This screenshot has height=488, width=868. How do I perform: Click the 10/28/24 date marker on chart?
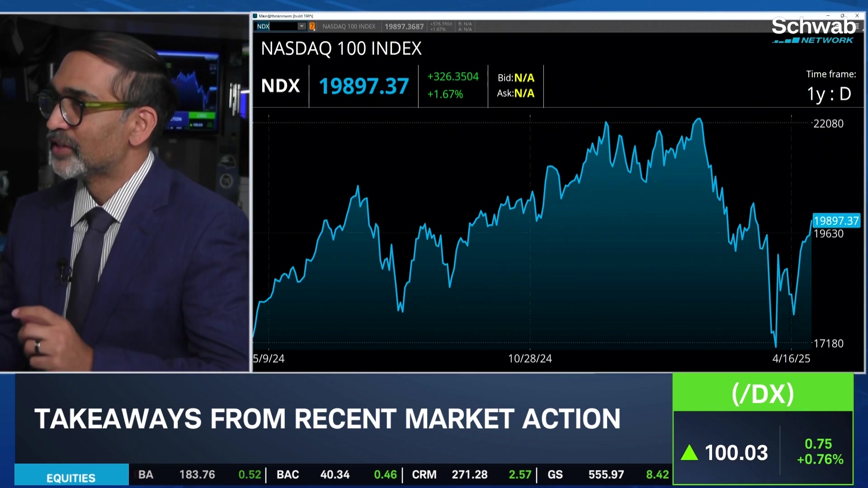click(x=530, y=358)
